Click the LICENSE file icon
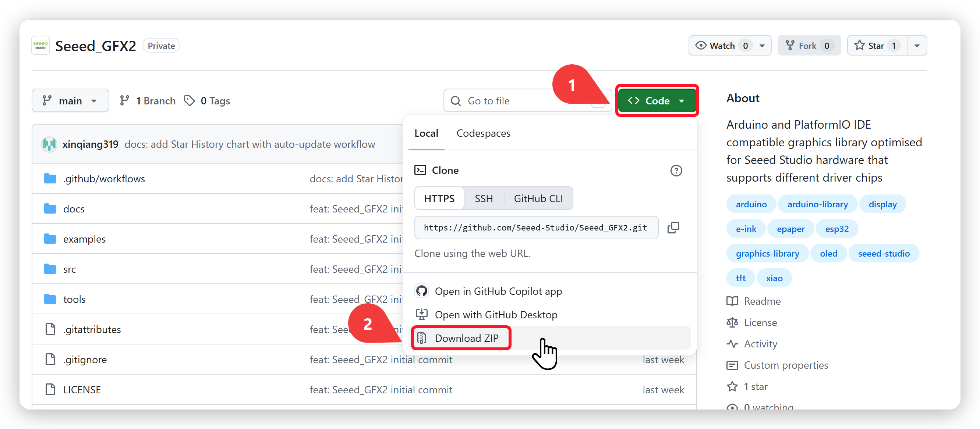The image size is (980, 429). (x=50, y=389)
